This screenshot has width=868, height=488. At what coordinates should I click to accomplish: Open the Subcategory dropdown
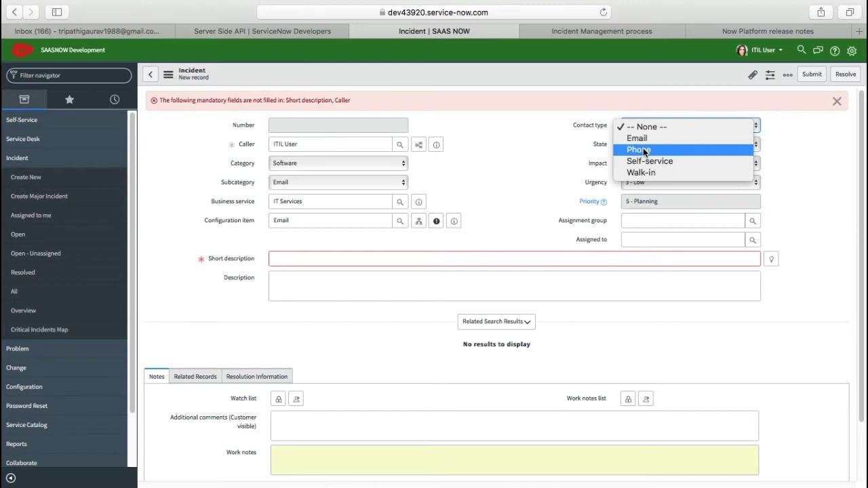(338, 182)
